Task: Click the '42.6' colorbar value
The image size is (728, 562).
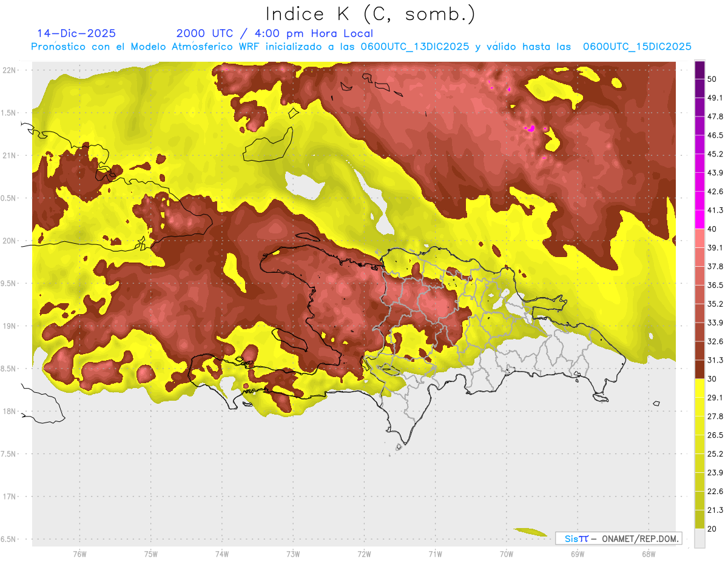Action: [x=715, y=192]
